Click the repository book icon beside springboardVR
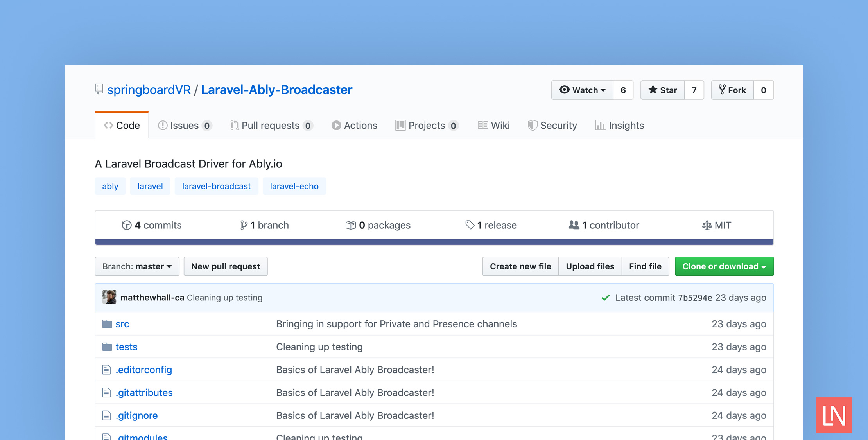This screenshot has height=440, width=868. (99, 90)
